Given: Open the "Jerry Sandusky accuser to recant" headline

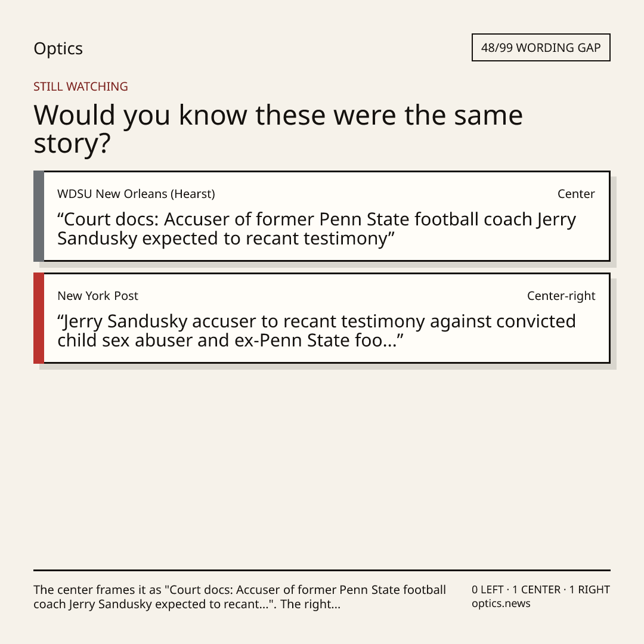Looking at the screenshot, I should coord(316,330).
